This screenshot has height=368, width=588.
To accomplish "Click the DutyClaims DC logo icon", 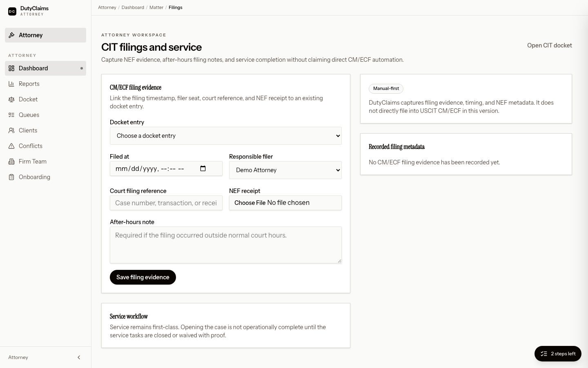I will (x=12, y=11).
